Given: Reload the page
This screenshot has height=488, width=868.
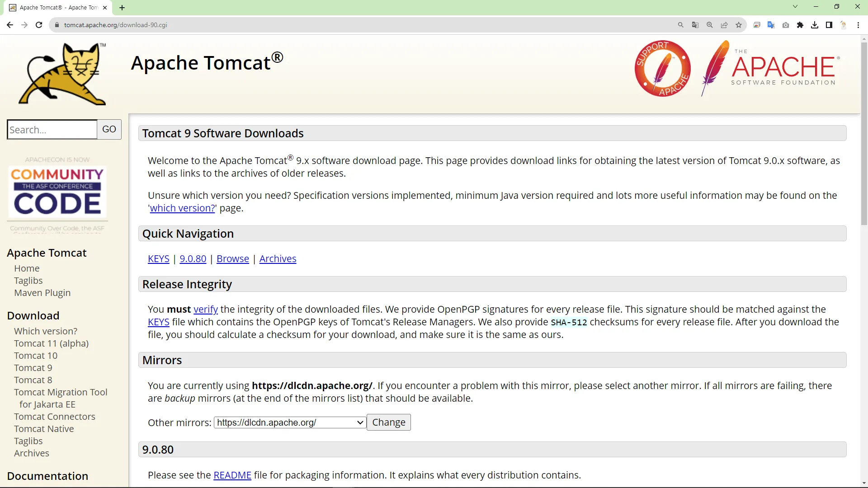Looking at the screenshot, I should [39, 25].
